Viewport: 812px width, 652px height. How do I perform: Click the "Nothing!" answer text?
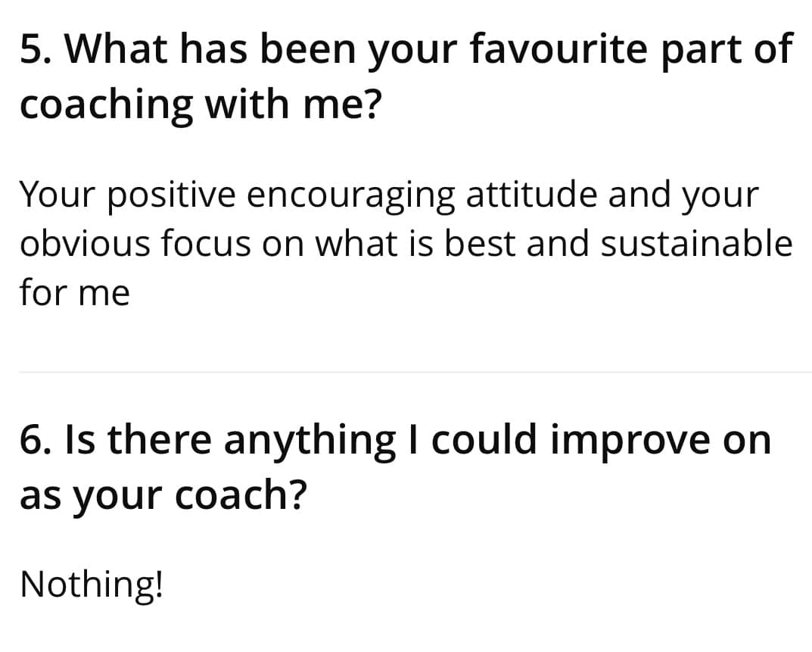(92, 584)
